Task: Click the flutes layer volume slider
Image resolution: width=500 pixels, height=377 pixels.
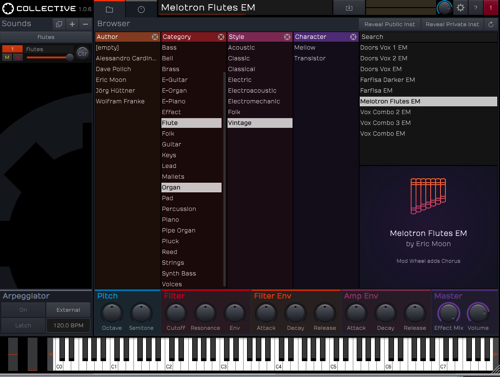Action: (x=49, y=57)
